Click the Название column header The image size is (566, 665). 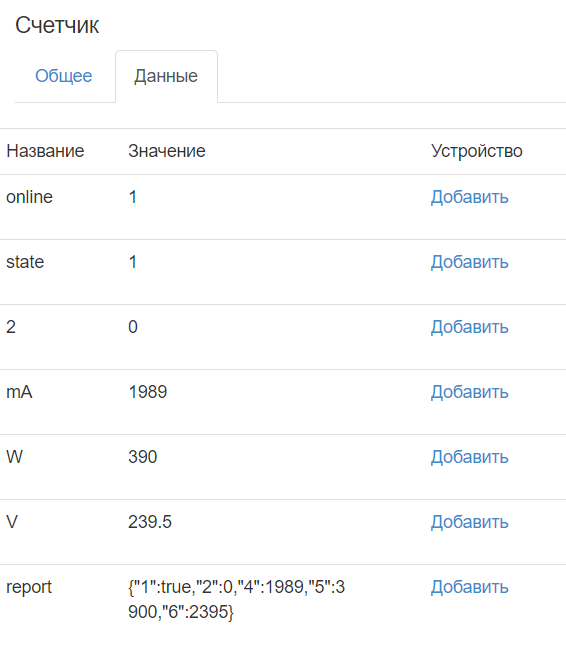[45, 151]
